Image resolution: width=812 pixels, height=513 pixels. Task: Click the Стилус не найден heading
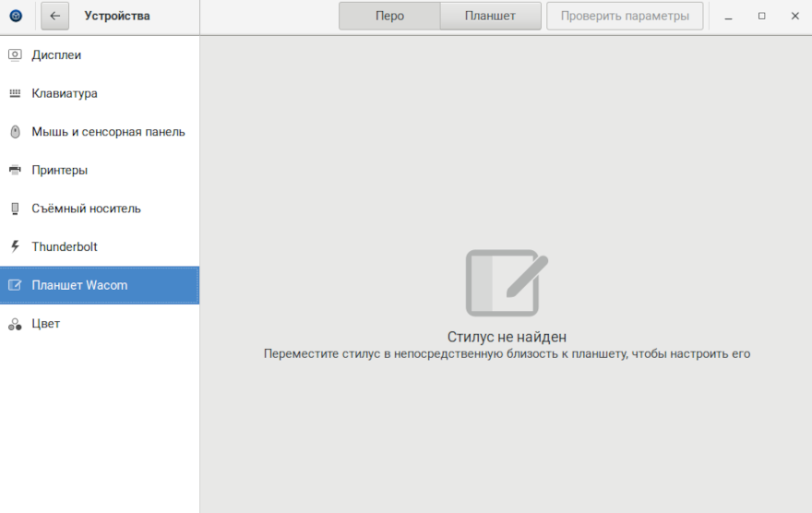507,337
